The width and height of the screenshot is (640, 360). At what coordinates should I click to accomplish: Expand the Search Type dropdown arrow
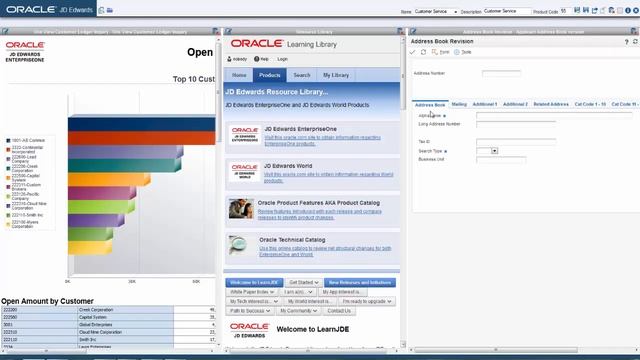click(494, 151)
